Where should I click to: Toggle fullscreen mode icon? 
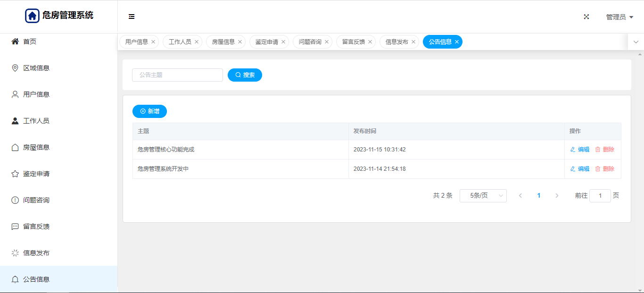tap(586, 17)
